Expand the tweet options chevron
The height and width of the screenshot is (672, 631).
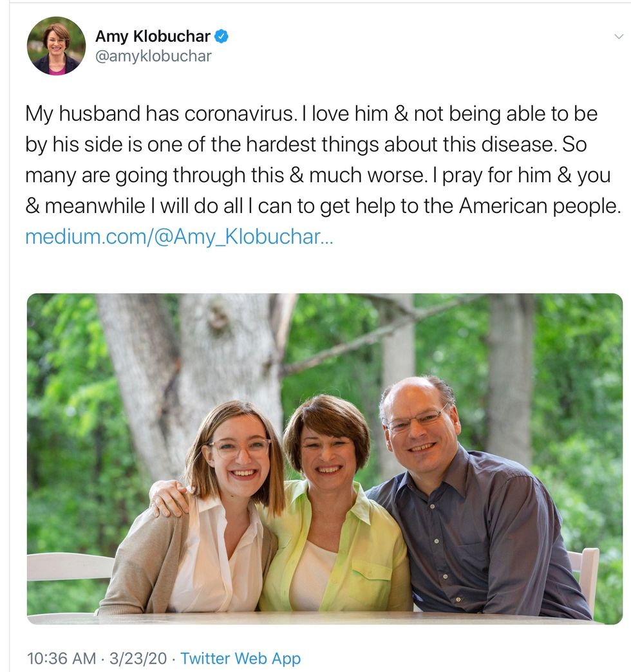point(619,37)
